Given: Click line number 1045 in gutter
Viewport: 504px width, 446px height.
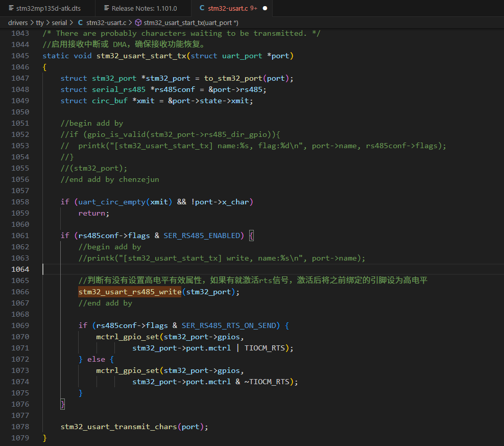Looking at the screenshot, I should [20, 56].
